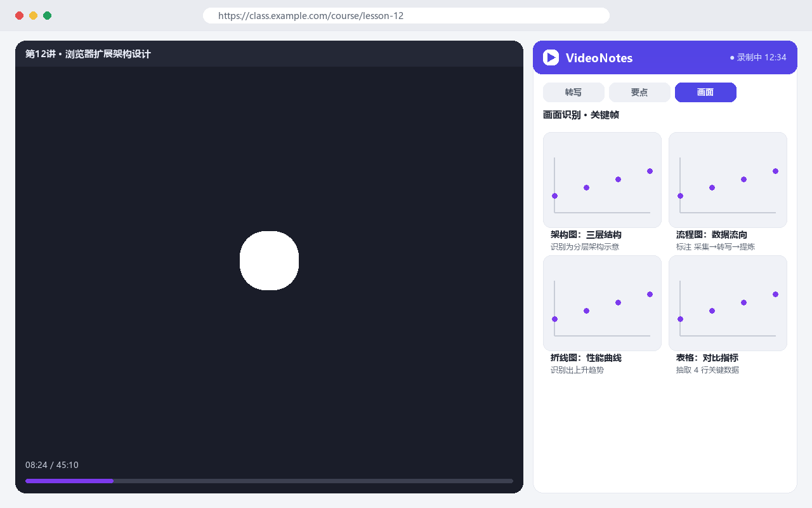This screenshot has width=812, height=508.
Task: Select the 画面 tab
Action: click(705, 93)
